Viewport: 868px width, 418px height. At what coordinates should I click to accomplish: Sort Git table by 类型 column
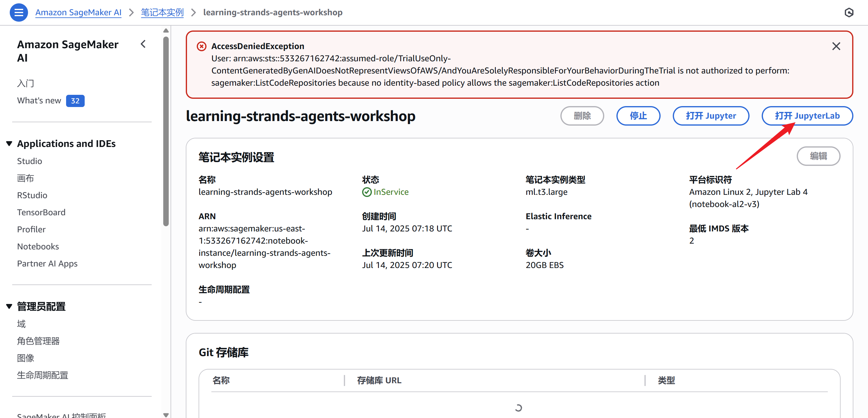[x=666, y=380]
